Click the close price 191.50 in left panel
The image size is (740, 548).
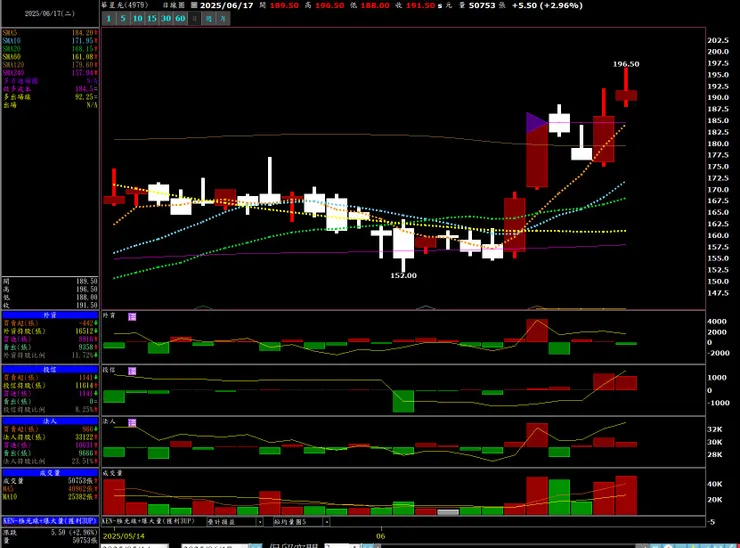click(87, 305)
